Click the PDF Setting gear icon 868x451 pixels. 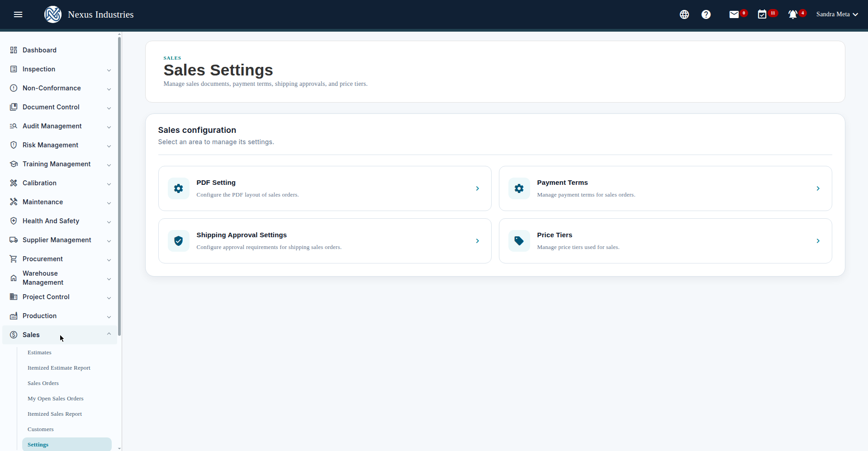(179, 188)
